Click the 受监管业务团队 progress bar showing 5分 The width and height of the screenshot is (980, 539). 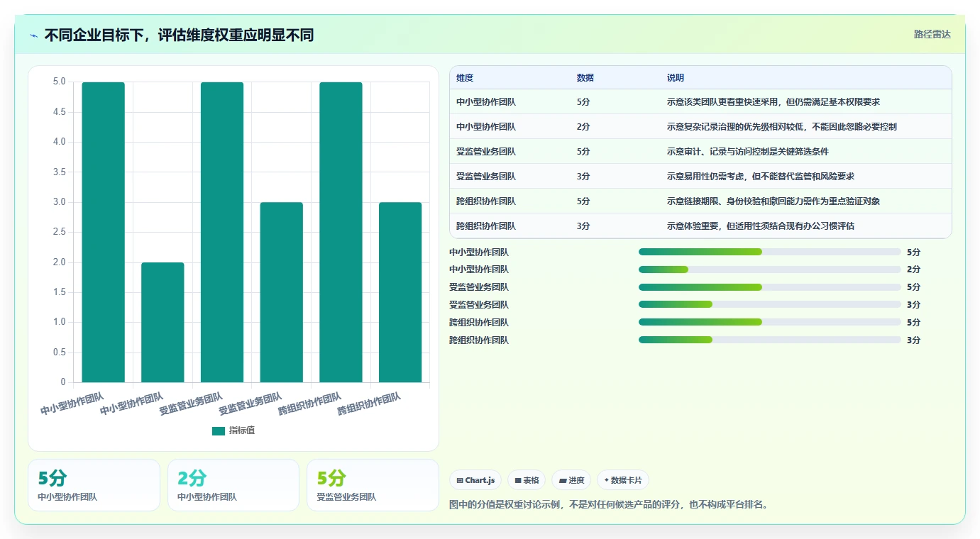[770, 287]
